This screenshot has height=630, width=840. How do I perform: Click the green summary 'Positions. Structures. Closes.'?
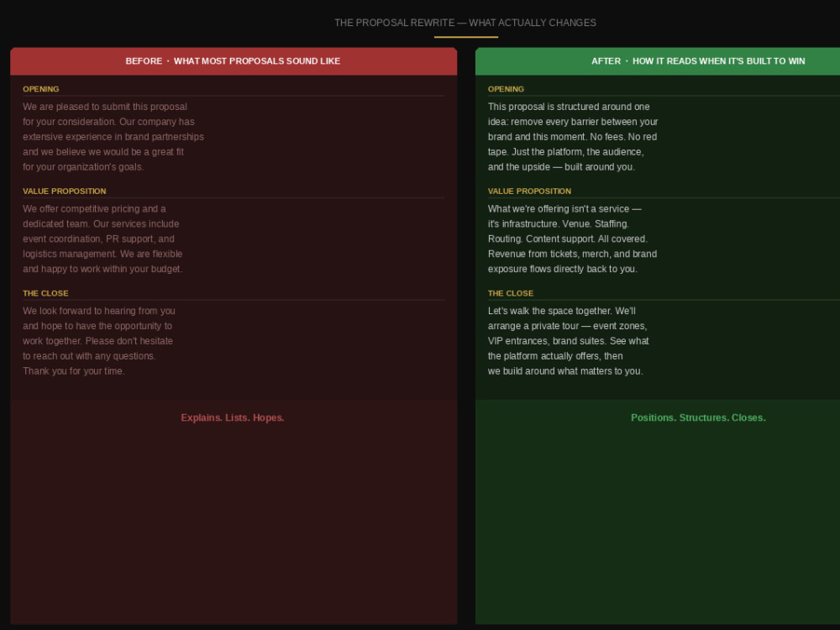pos(698,417)
